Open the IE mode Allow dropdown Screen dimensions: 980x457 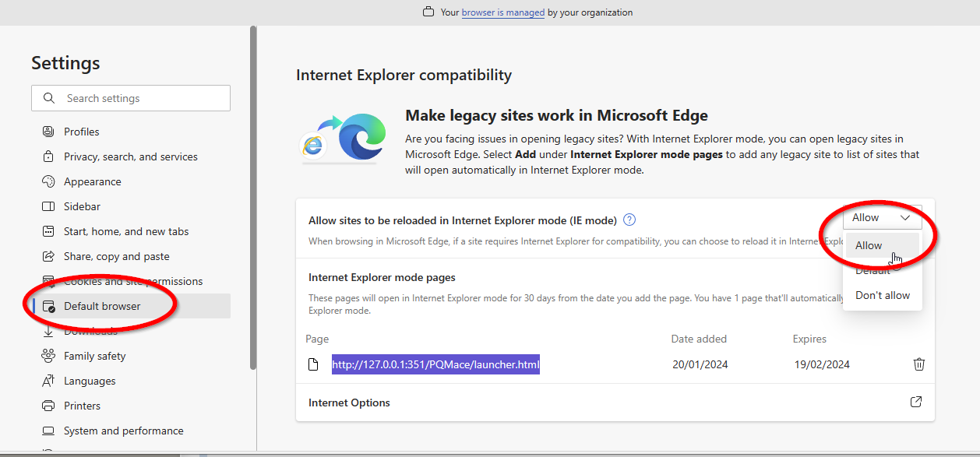[x=882, y=218]
